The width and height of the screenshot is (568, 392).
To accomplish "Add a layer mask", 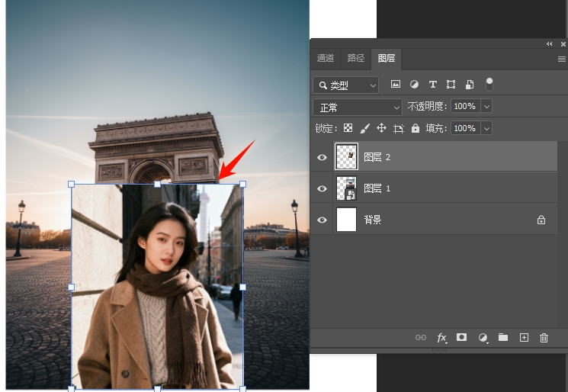I will click(x=461, y=337).
